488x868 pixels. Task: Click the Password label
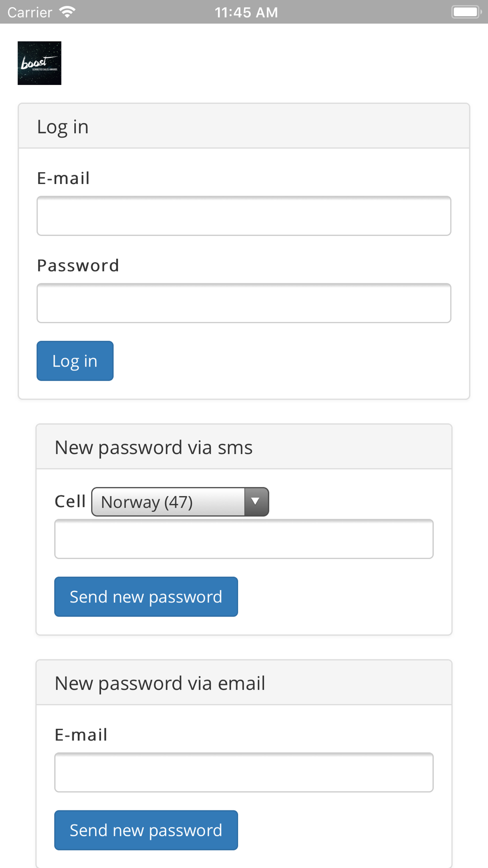[x=78, y=265]
